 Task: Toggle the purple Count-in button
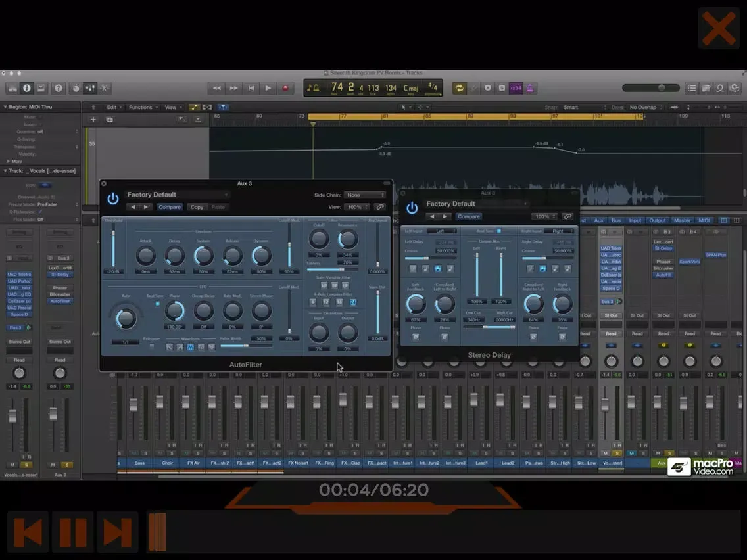(x=516, y=88)
